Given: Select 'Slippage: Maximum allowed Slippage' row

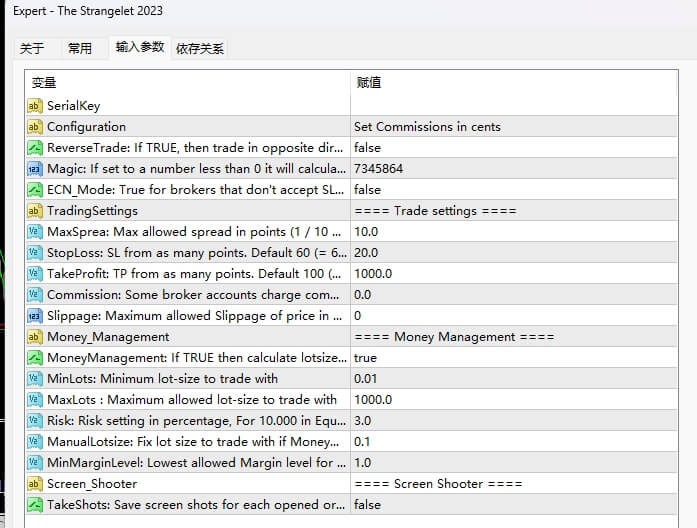Looking at the screenshot, I should click(x=195, y=316).
